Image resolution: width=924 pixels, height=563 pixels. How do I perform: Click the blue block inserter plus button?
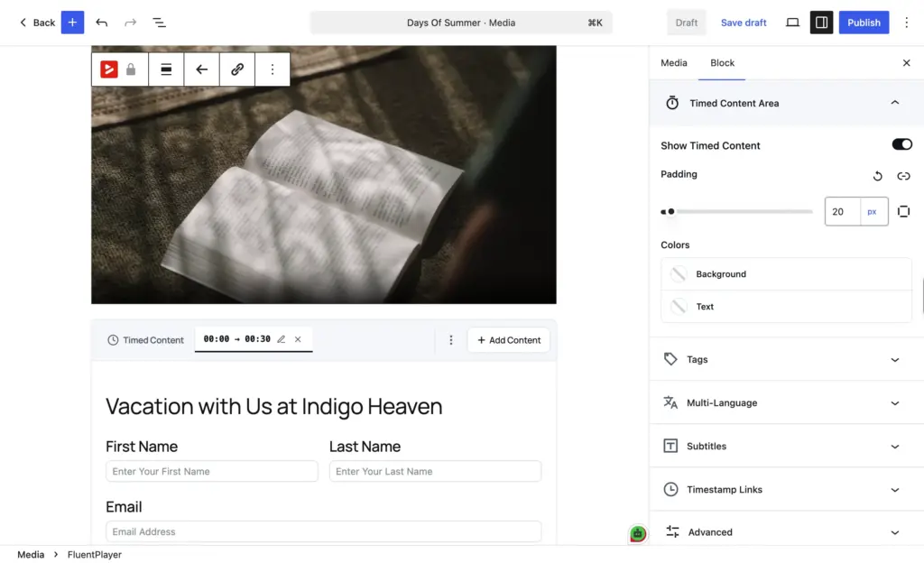click(x=72, y=23)
